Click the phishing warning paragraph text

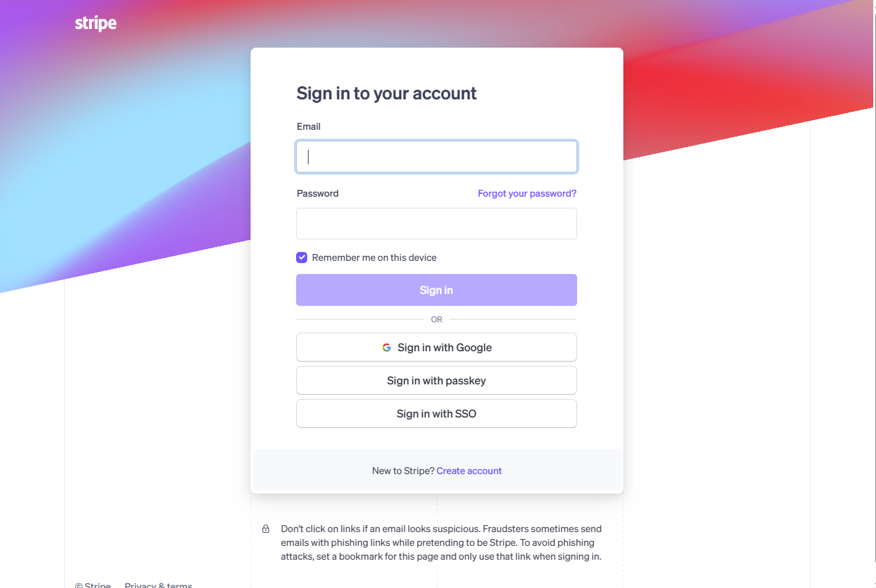click(441, 542)
